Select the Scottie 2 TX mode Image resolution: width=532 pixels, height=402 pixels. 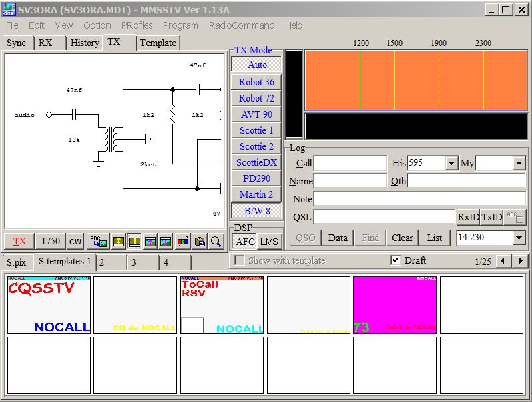click(256, 146)
